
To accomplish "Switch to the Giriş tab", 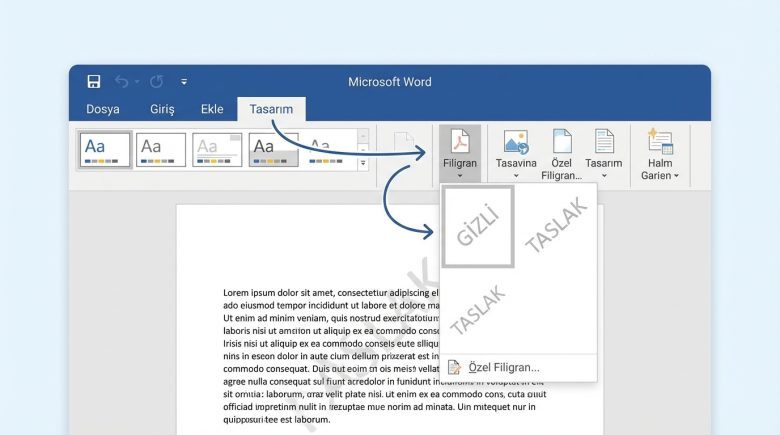I will [162, 109].
